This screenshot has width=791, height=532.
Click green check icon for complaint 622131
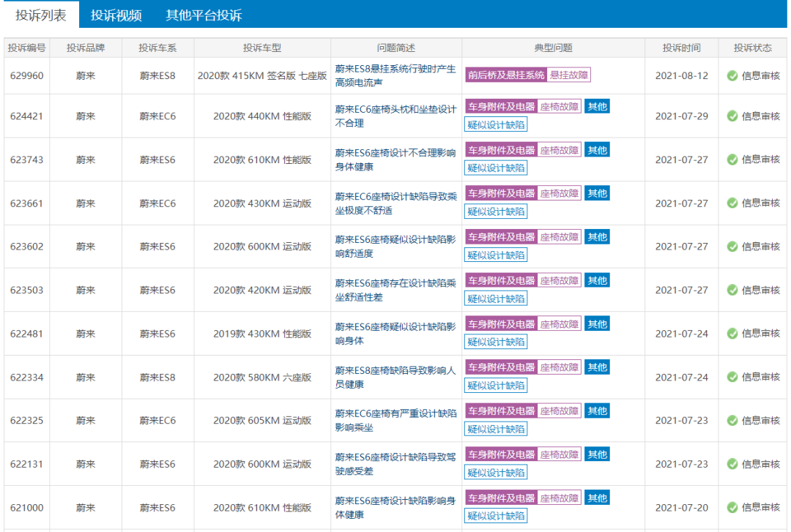click(x=732, y=464)
